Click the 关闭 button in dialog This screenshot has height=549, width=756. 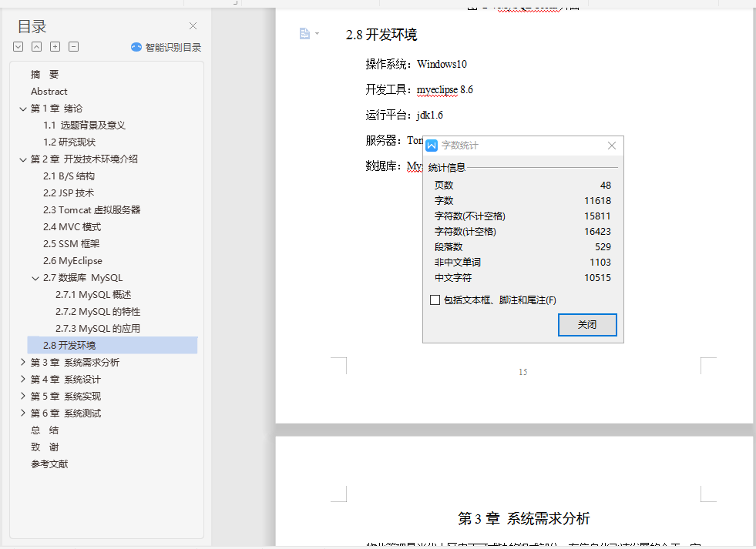click(x=587, y=325)
